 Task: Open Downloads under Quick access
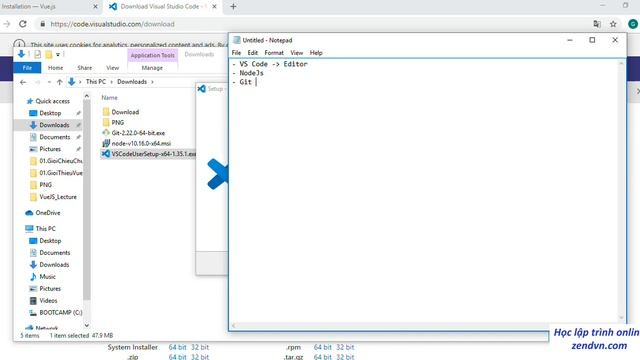[54, 125]
